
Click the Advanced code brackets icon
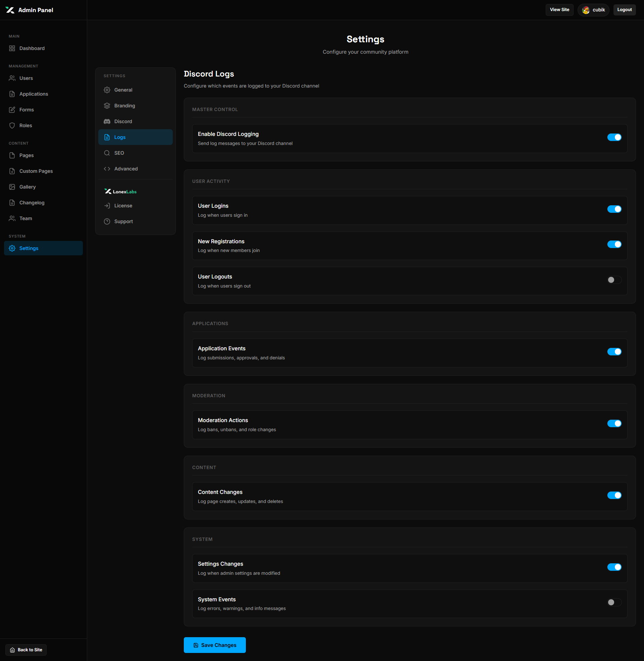tap(107, 169)
